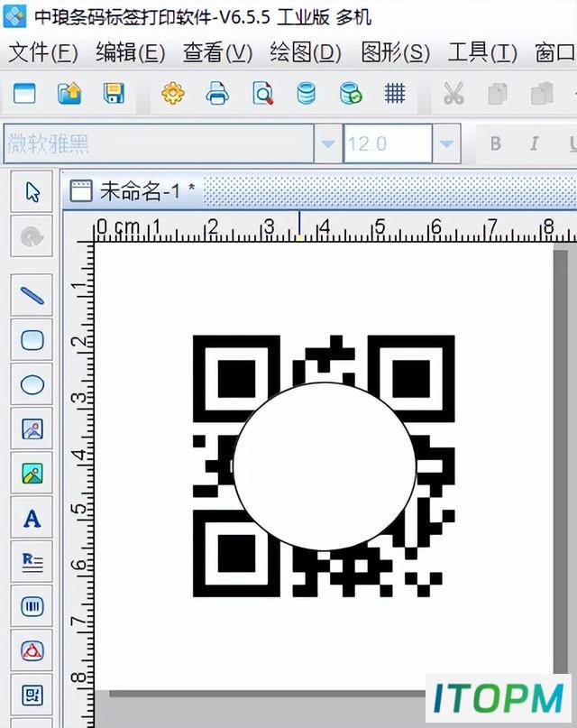Open the 工具(T) menu
Viewport: 577px width, 728px height.
point(482,52)
